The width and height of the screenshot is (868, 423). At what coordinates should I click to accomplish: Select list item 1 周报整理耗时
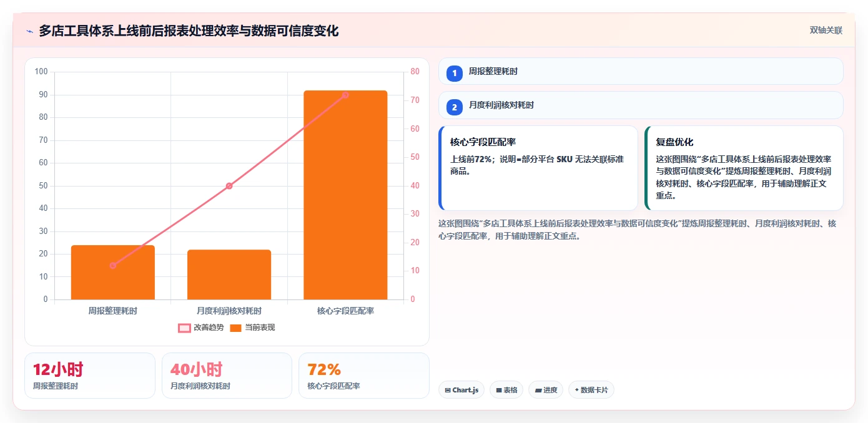click(x=641, y=72)
